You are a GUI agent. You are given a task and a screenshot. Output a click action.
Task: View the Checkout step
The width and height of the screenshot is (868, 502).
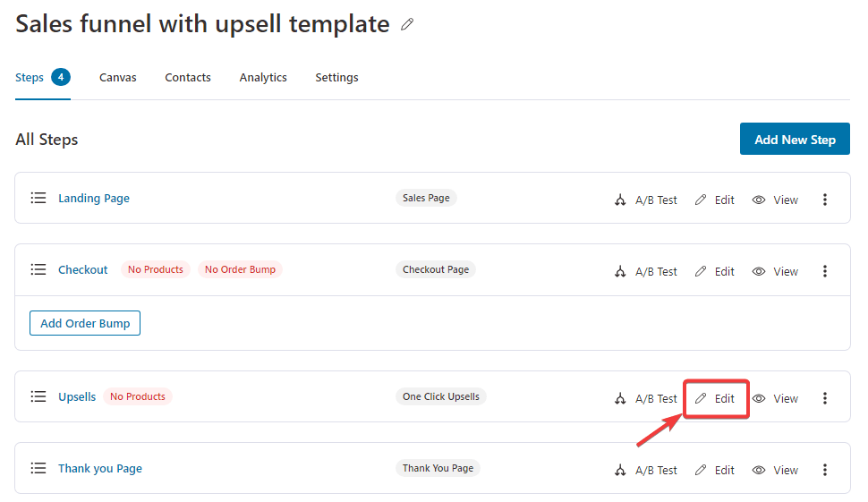[x=775, y=271]
